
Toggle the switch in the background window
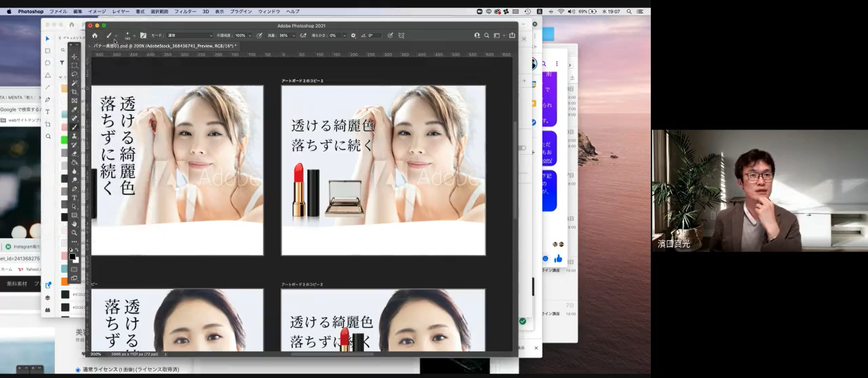point(522,148)
